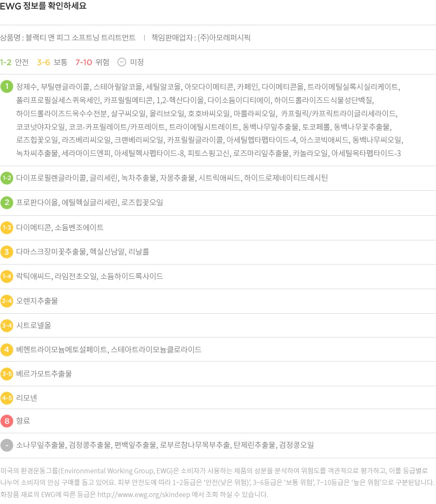Image resolution: width=436 pixels, height=504 pixels.
Task: Click the EWG 정보를 확인하세요 heading
Action: point(43,6)
